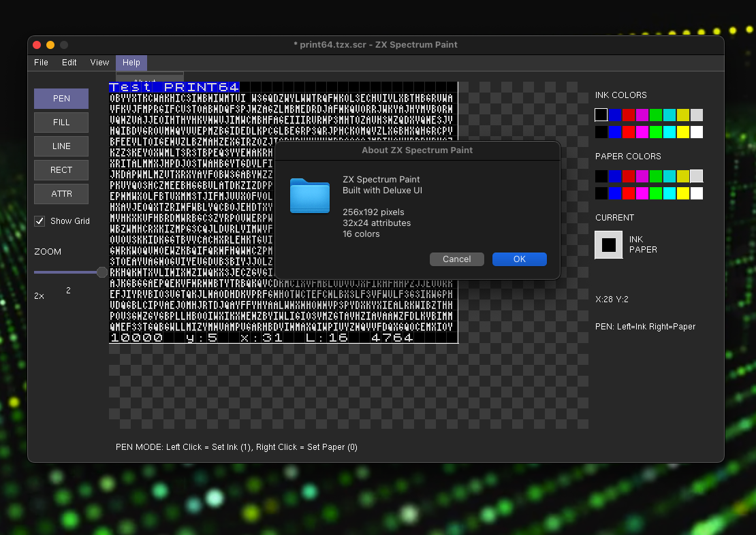
Task: Click the 'Built with Deluxe UI' text
Action: point(382,191)
